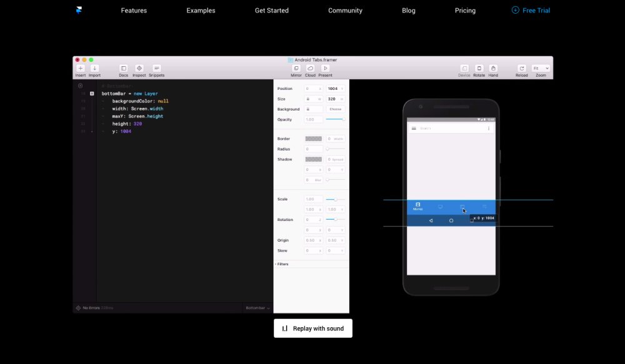Click the Background Choose button
This screenshot has height=364, width=625.
(336, 109)
